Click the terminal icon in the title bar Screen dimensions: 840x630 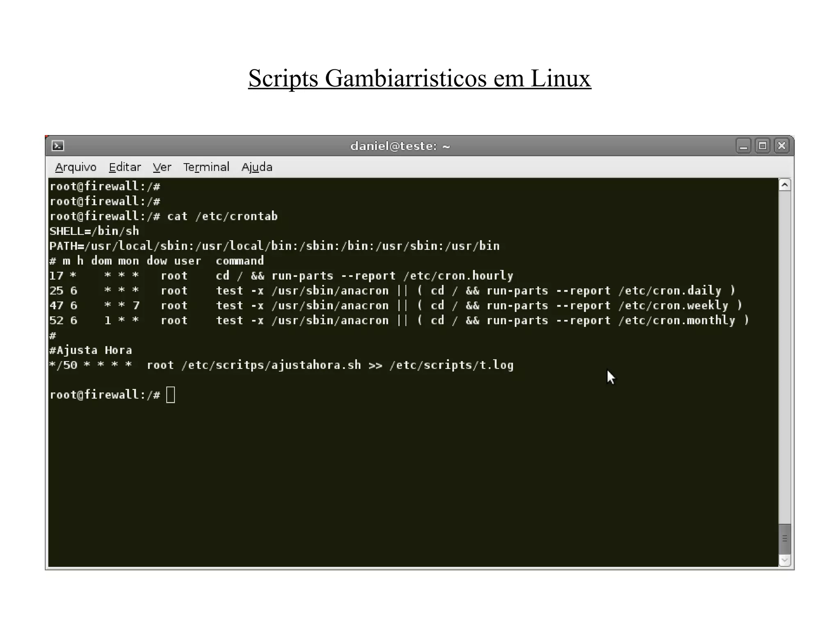(58, 146)
